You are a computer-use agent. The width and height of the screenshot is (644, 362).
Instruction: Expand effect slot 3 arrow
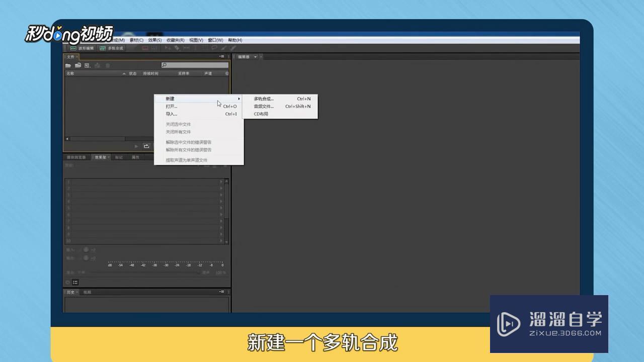(x=221, y=195)
